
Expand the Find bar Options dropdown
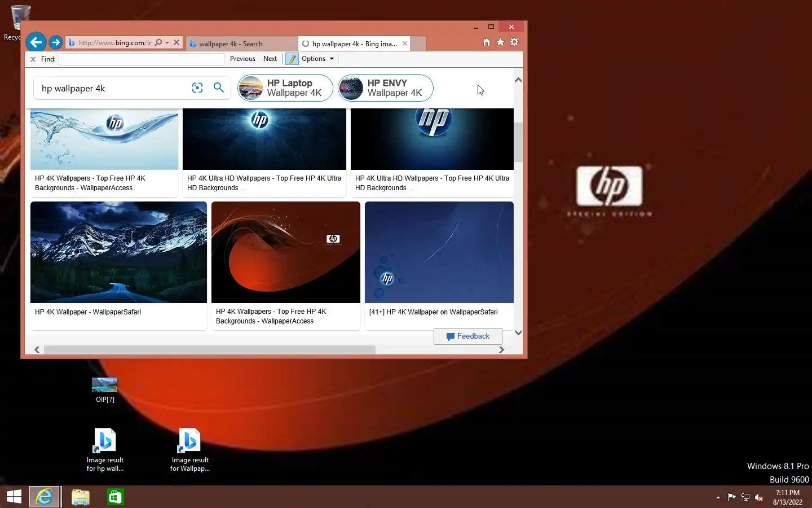(317, 59)
